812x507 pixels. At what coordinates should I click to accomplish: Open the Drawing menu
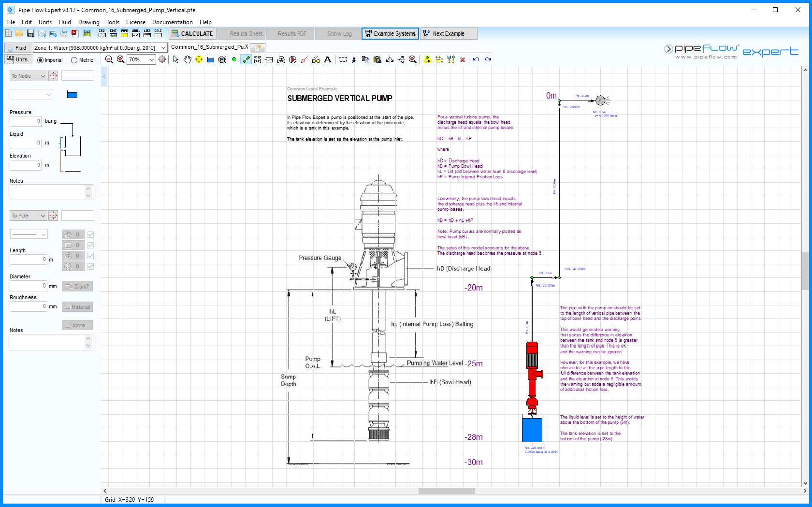click(x=89, y=22)
